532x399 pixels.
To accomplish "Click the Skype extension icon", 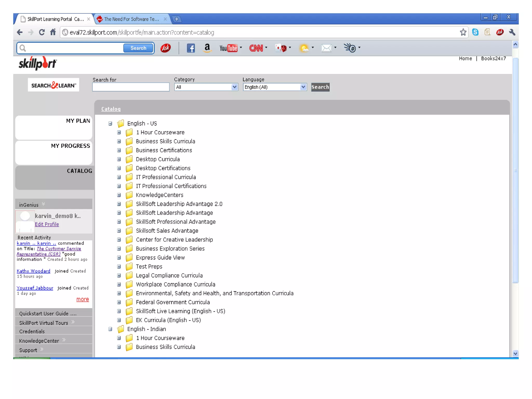I will pyautogui.click(x=475, y=32).
